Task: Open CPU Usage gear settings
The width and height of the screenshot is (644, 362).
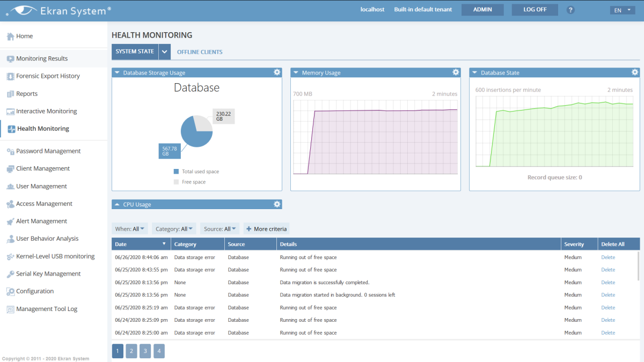Action: point(277,204)
